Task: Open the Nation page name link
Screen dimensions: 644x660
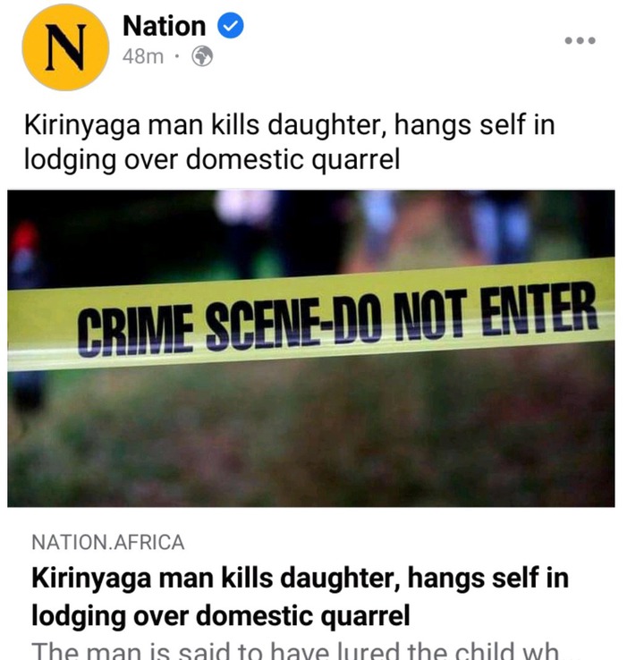Action: coord(165,26)
